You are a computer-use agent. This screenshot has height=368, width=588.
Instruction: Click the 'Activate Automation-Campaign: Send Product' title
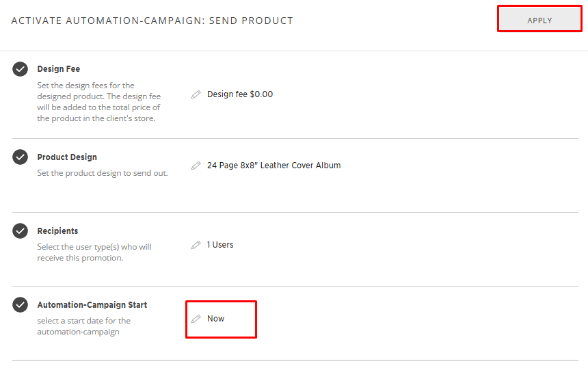pyautogui.click(x=152, y=21)
